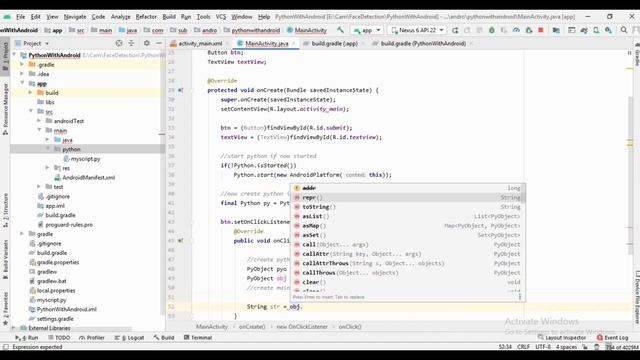The image size is (640, 360).
Task: Switch to build.gradle (app) tab
Action: click(x=334, y=43)
